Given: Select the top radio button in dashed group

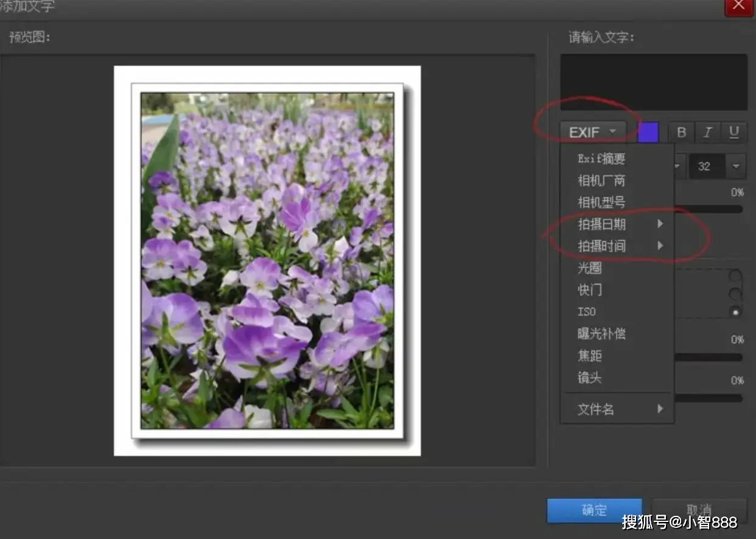Looking at the screenshot, I should pos(734,274).
